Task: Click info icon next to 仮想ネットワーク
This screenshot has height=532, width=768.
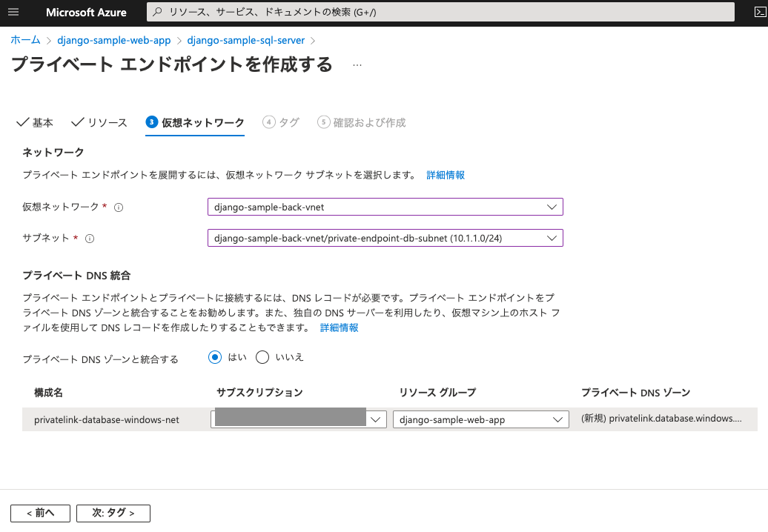Action: pyautogui.click(x=119, y=207)
